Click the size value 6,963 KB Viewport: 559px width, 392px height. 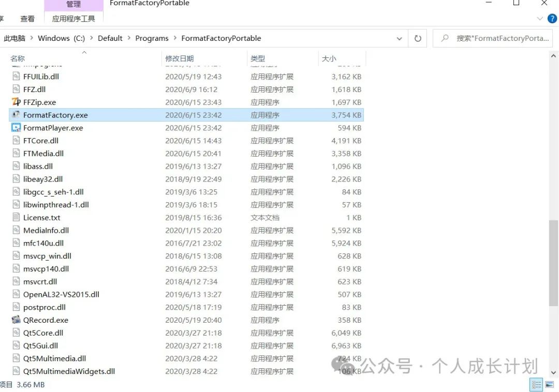coord(346,345)
